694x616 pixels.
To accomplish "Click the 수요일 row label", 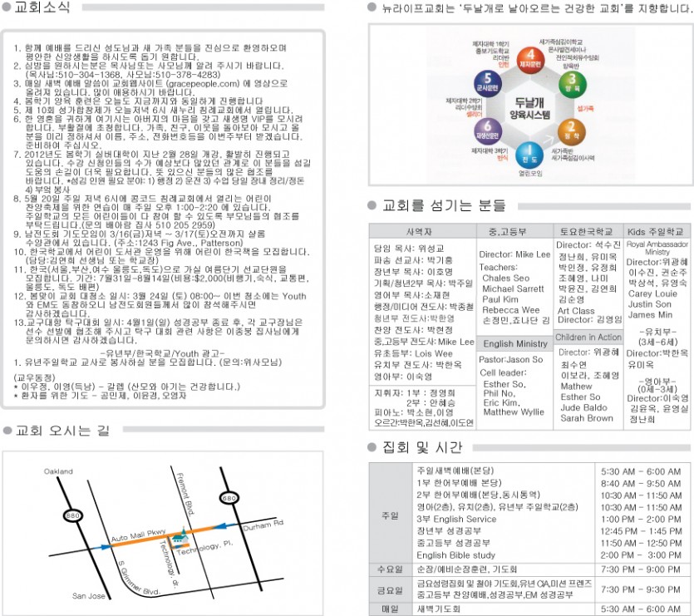I will [x=390, y=569].
